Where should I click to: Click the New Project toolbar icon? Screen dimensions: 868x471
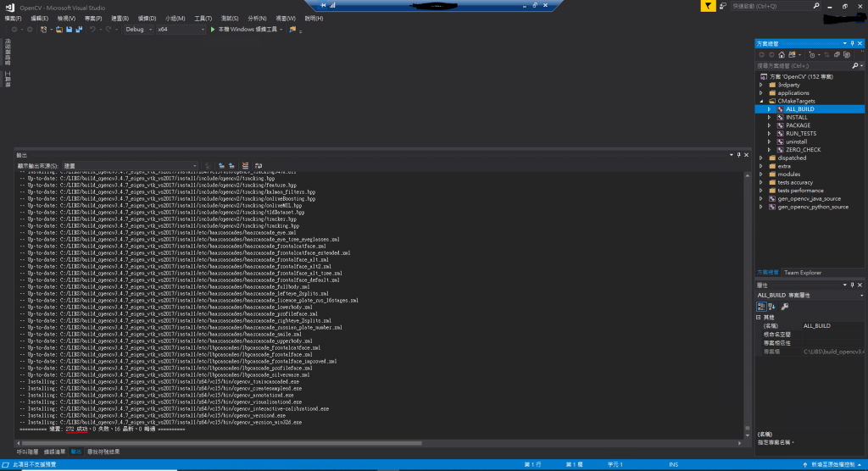[x=44, y=30]
